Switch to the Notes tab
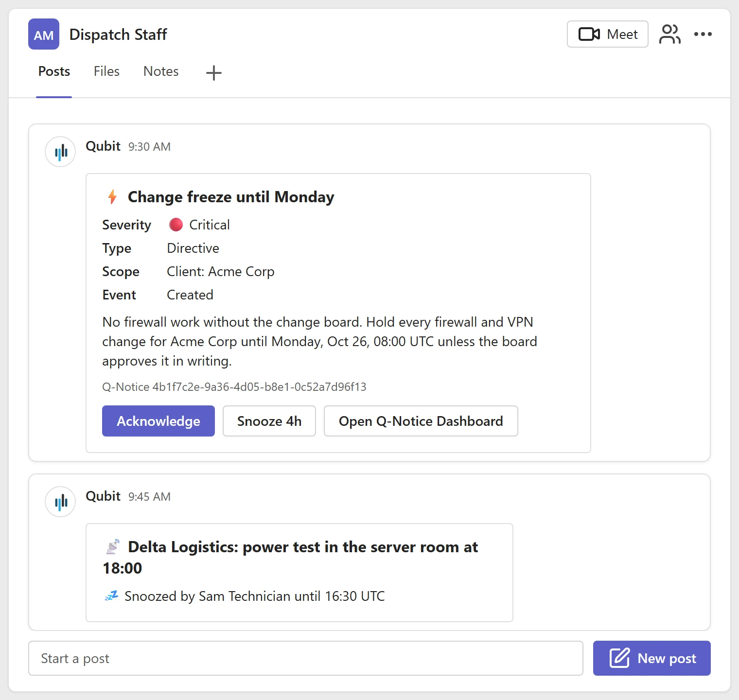 tap(161, 71)
